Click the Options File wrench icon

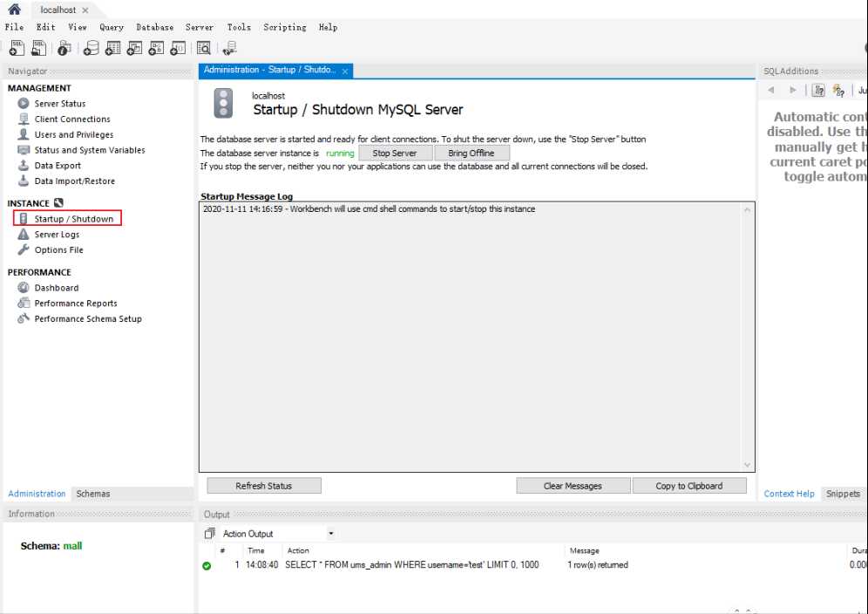24,249
